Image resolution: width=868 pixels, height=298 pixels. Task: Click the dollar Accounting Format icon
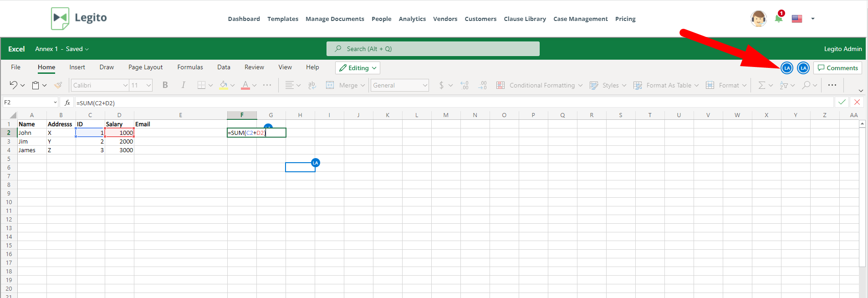(x=441, y=85)
